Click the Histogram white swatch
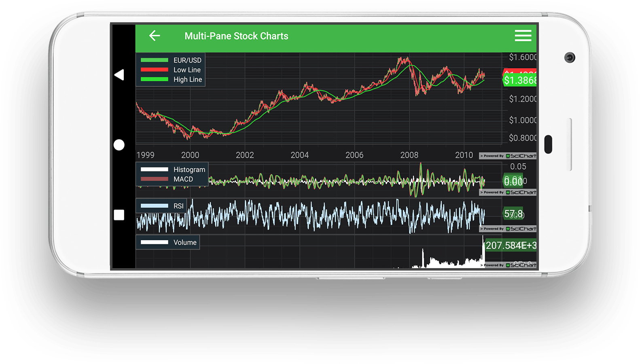Viewport: 640px width, 364px height. 155,169
